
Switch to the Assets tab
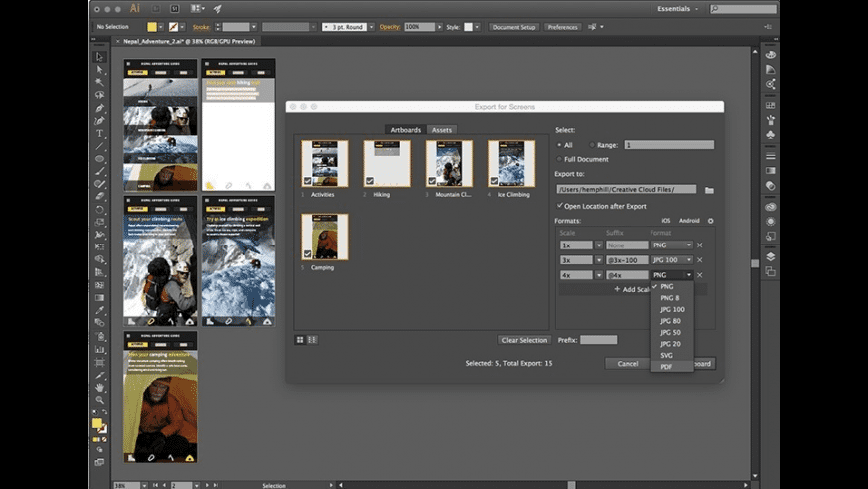pyautogui.click(x=441, y=130)
